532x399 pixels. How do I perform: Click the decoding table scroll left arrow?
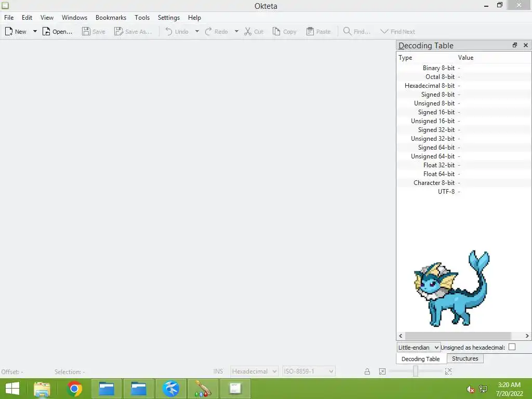click(401, 336)
